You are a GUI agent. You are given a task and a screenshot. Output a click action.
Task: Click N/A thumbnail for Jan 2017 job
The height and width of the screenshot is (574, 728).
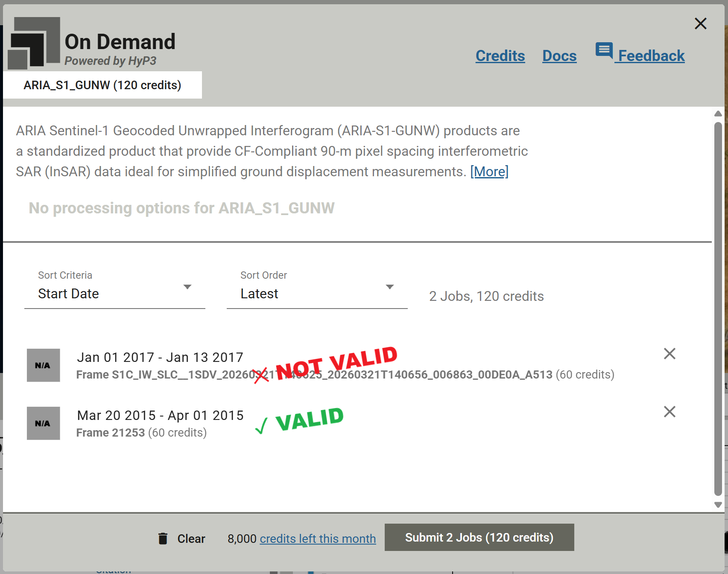(x=43, y=365)
